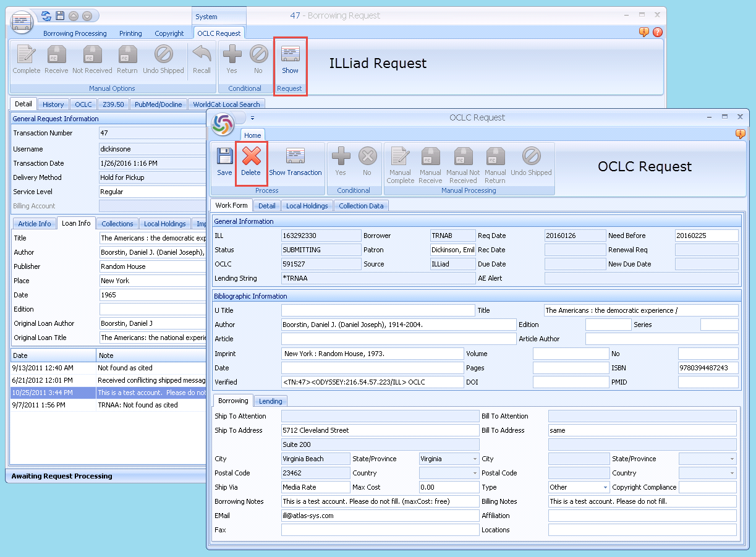
Task: Open the Lending tab in the work form
Action: (270, 401)
